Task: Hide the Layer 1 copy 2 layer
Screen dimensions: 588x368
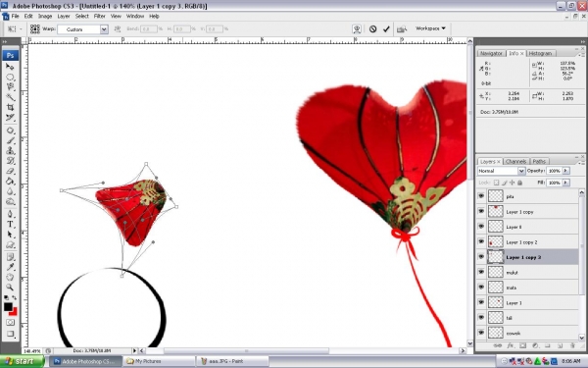Action: tap(481, 241)
